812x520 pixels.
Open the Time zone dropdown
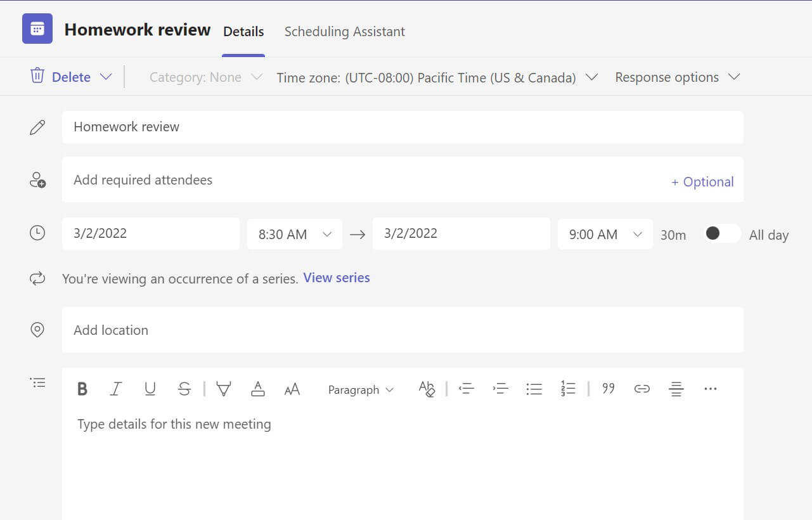pos(436,77)
